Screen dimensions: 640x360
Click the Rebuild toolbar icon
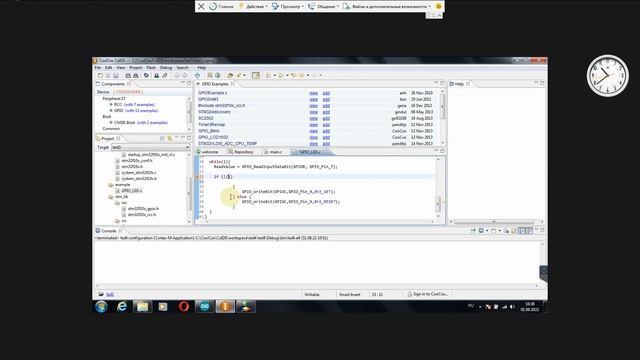coord(136,76)
